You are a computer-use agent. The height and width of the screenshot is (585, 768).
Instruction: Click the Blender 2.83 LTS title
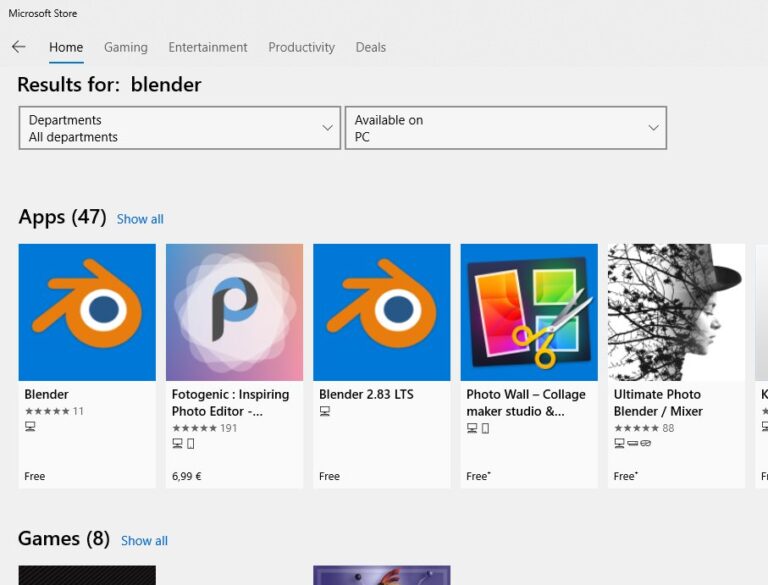[x=366, y=394]
